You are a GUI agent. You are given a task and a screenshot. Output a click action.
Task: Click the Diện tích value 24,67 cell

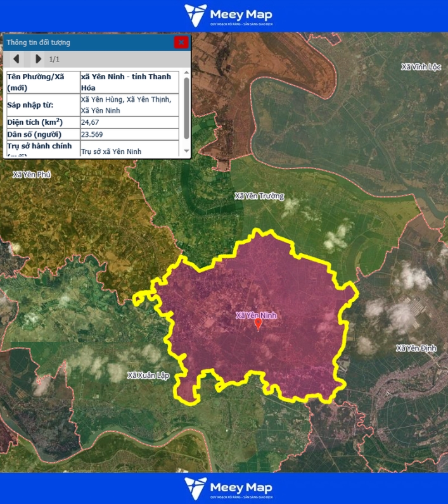(129, 122)
